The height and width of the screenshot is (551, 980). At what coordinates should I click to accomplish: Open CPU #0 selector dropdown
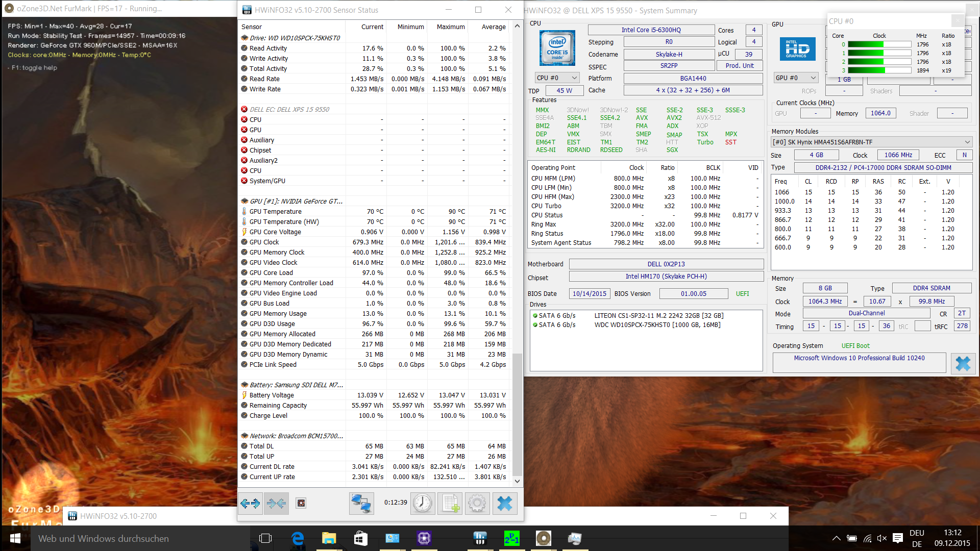click(x=556, y=78)
